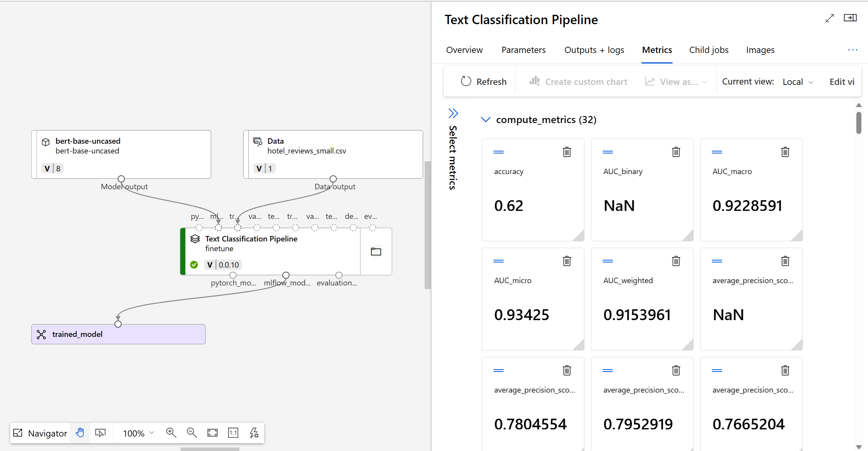Click the AUC_weighted 0.9153961 value
The width and height of the screenshot is (868, 451).
637,315
